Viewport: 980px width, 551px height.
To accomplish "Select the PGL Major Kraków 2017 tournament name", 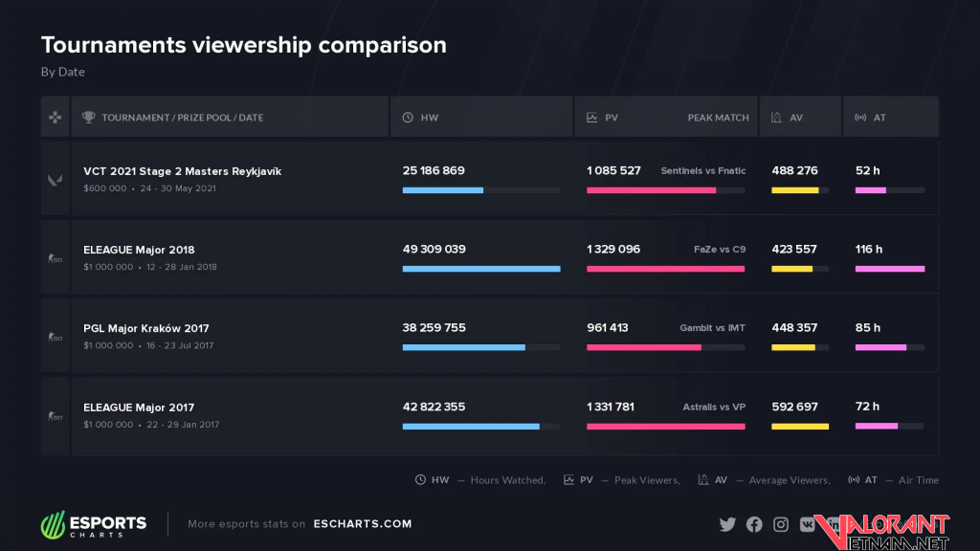I will click(x=145, y=328).
